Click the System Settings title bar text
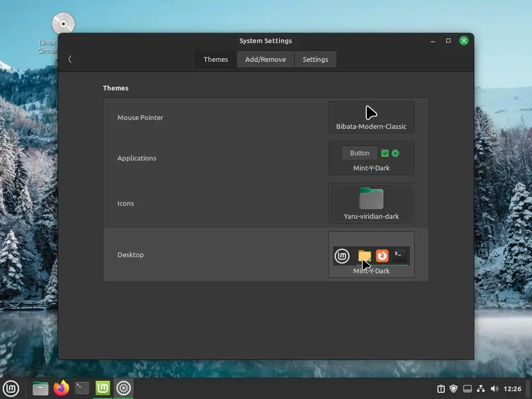Viewport: 532px width, 399px height. (265, 41)
